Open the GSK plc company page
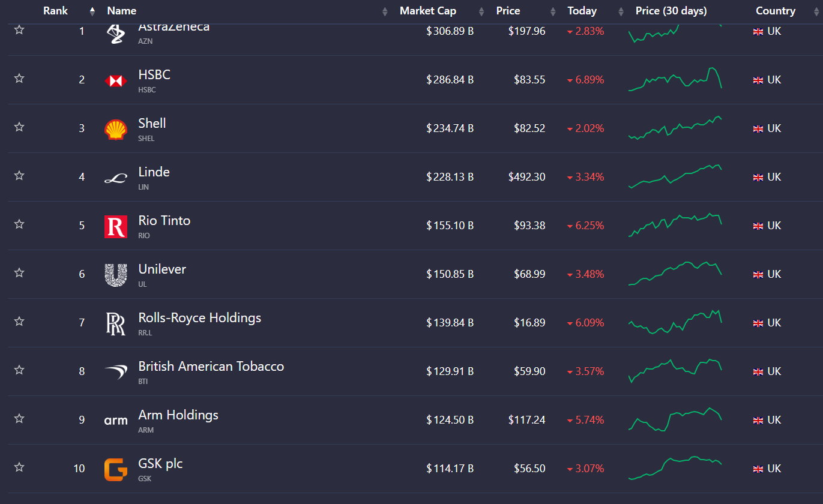Image resolution: width=823 pixels, height=504 pixels. [x=160, y=463]
